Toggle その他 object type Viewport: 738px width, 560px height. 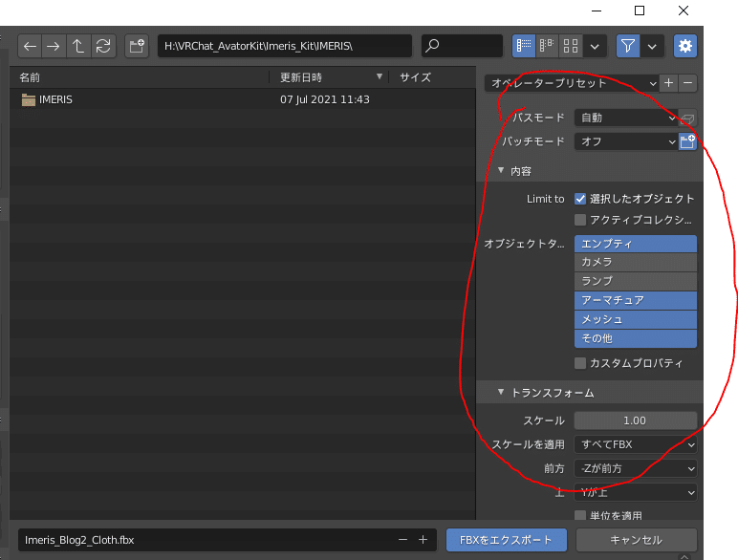pyautogui.click(x=636, y=338)
